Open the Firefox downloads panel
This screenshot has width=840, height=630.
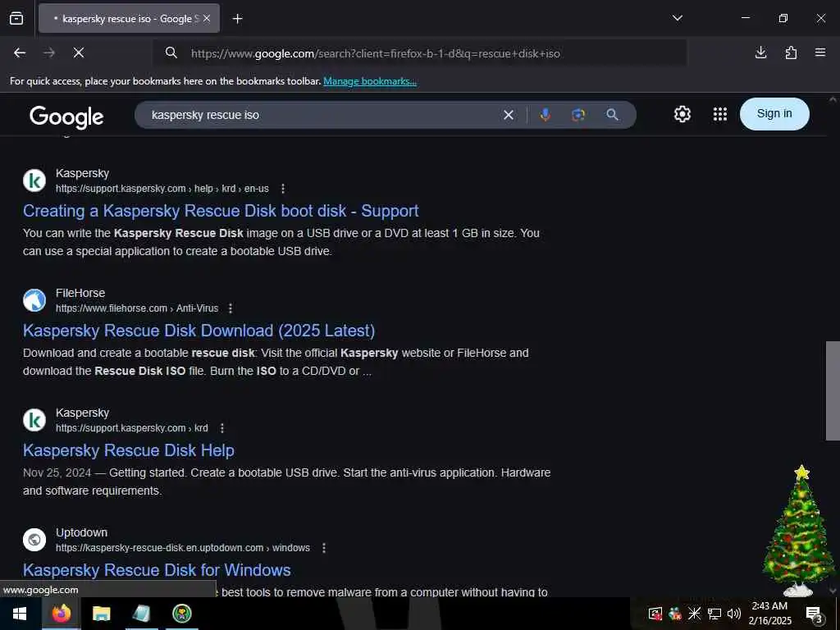point(760,52)
